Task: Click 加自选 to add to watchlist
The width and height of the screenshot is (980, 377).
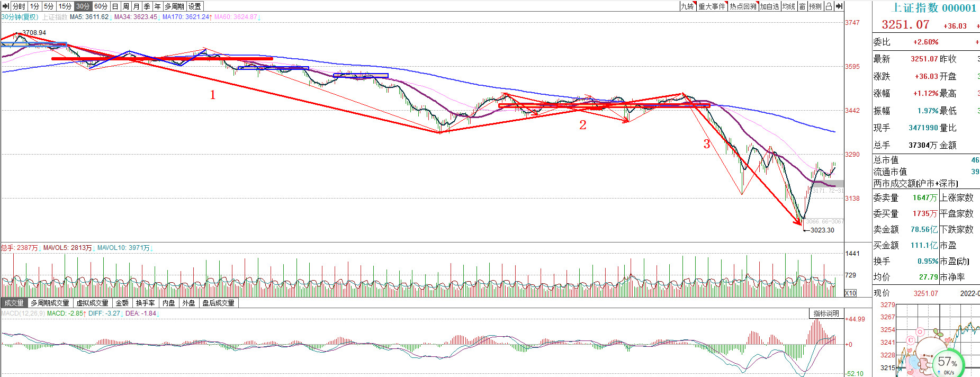Action: [x=770, y=6]
